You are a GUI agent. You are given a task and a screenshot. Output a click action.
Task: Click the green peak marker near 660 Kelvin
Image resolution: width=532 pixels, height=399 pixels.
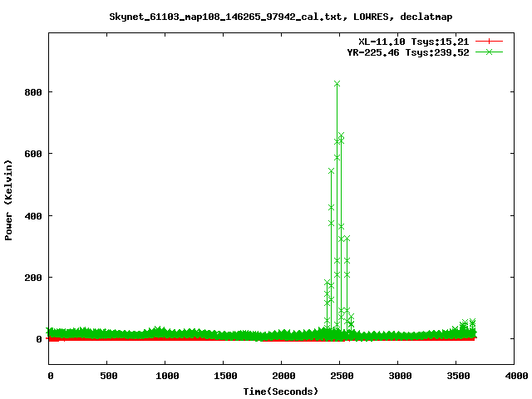(341, 135)
